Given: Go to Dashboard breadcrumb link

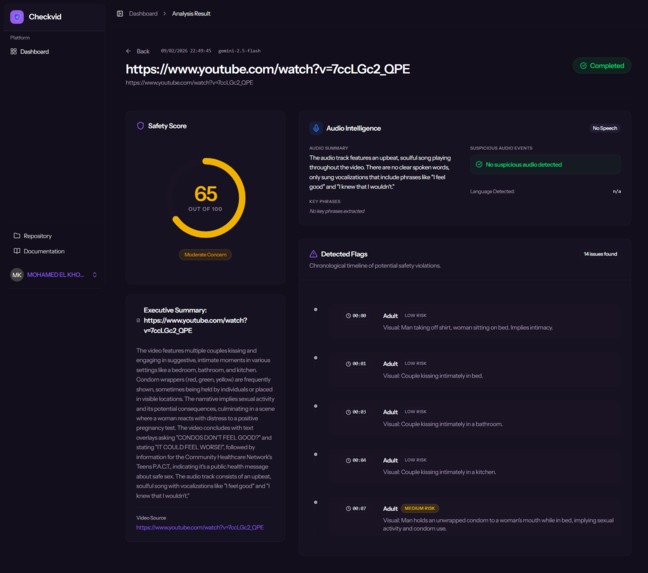Looking at the screenshot, I should click(x=143, y=14).
